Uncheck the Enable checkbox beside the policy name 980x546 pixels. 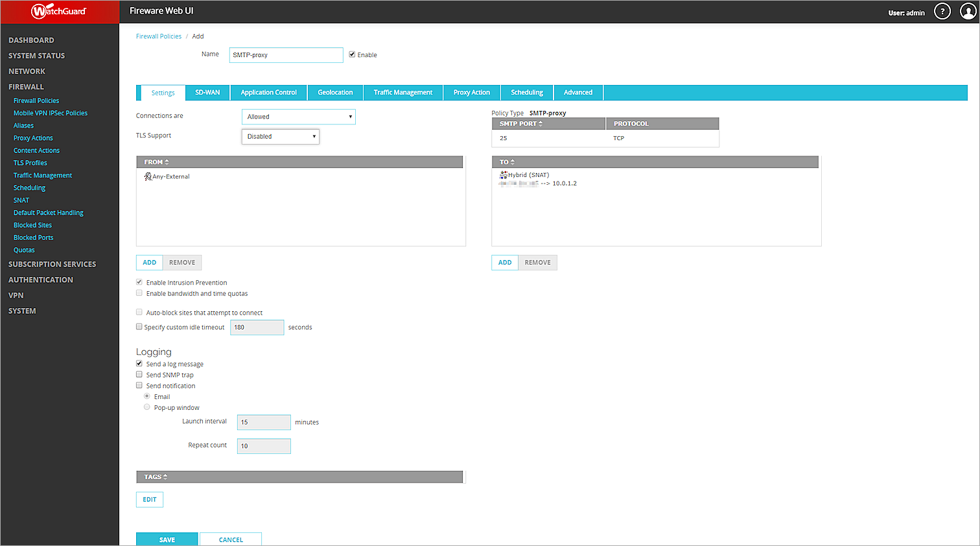352,54
